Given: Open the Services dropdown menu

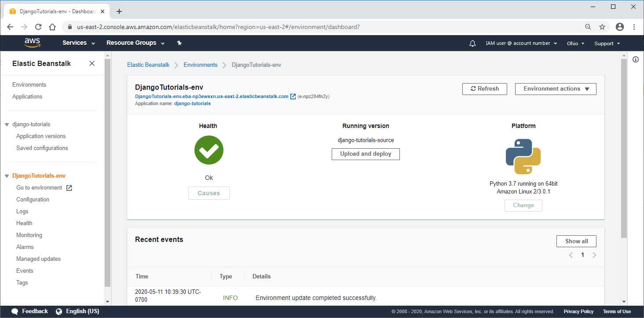Looking at the screenshot, I should (79, 43).
